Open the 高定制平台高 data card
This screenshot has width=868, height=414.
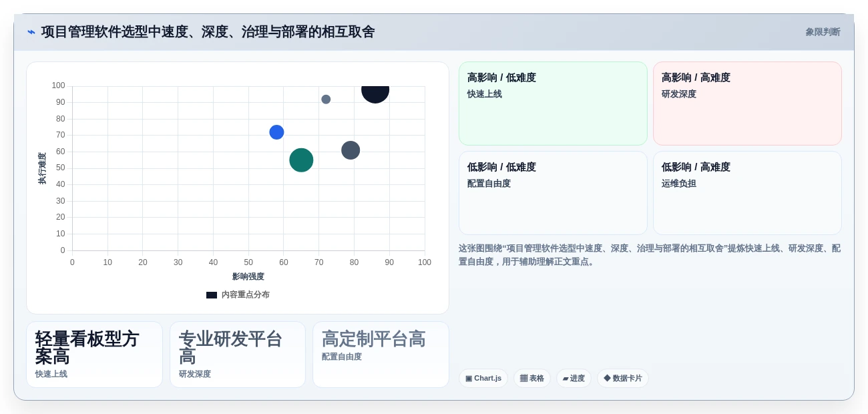click(381, 355)
